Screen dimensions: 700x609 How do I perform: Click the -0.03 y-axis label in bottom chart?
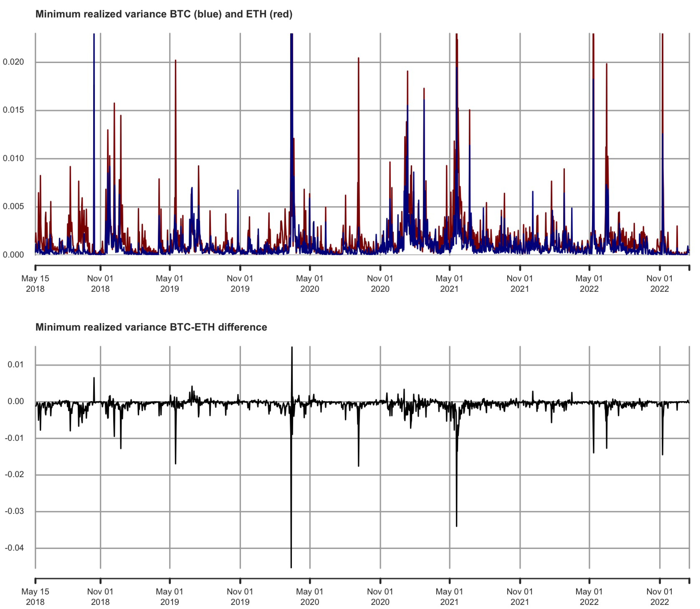click(x=14, y=511)
